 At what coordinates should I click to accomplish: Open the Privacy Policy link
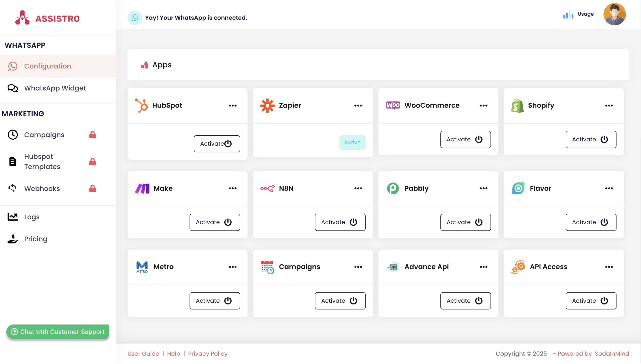click(x=207, y=353)
